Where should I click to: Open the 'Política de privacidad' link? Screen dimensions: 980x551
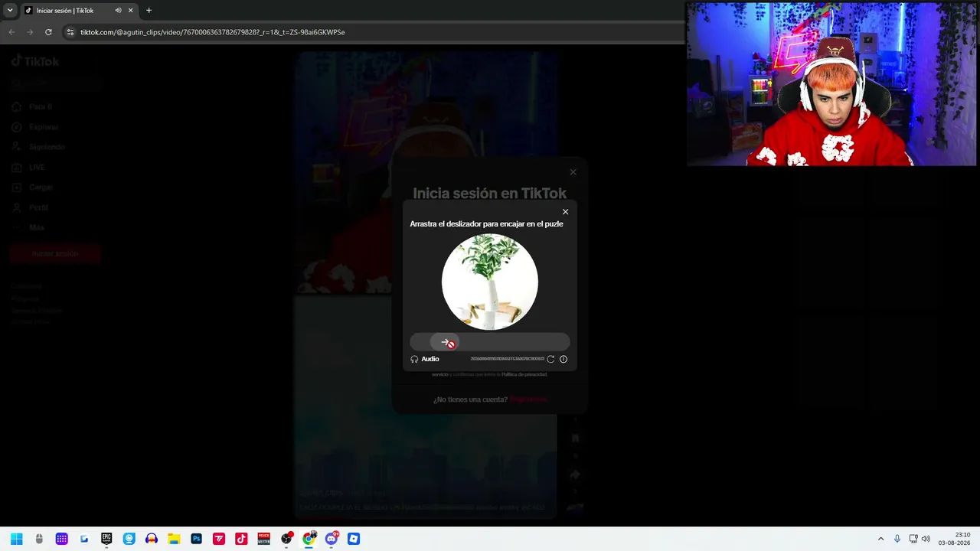click(524, 374)
